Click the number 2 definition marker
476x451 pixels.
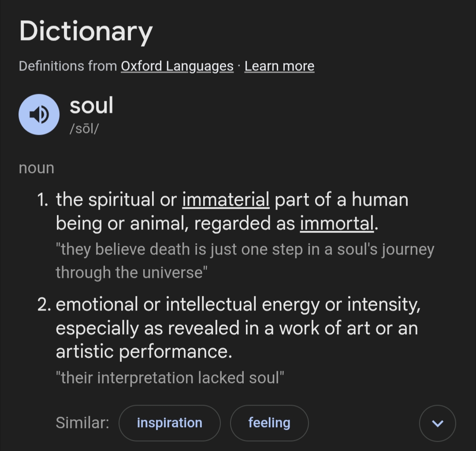(44, 305)
